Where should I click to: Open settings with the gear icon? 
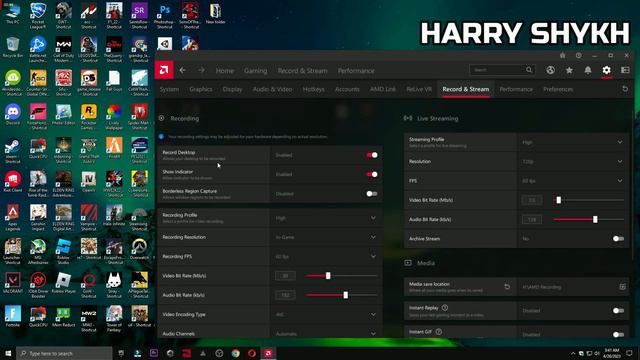click(x=607, y=70)
